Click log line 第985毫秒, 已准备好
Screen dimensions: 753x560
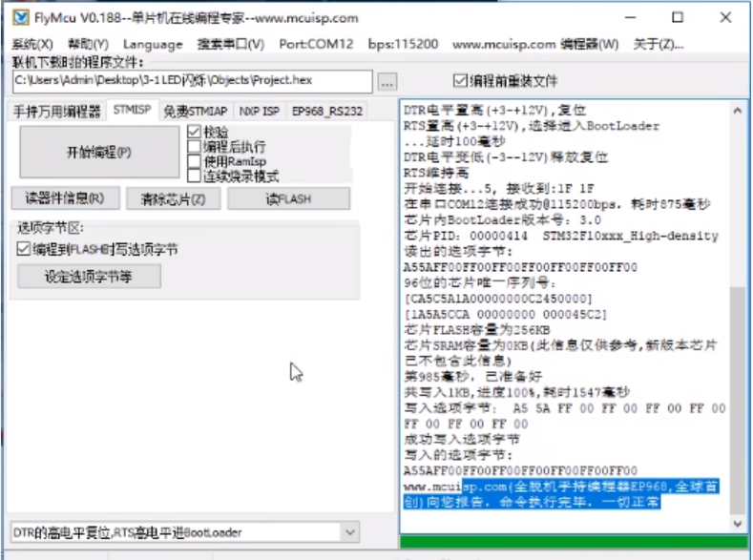click(x=473, y=376)
